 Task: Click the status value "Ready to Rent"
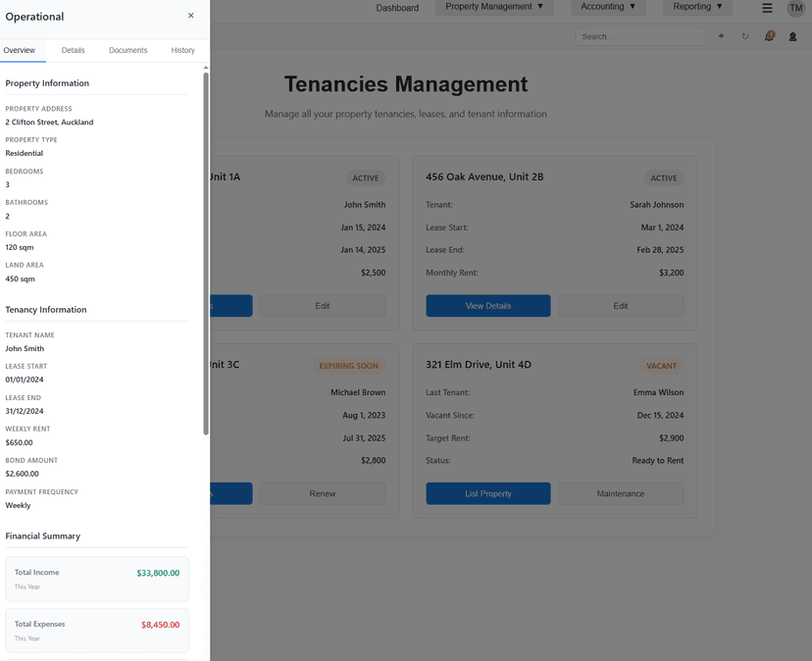(658, 461)
